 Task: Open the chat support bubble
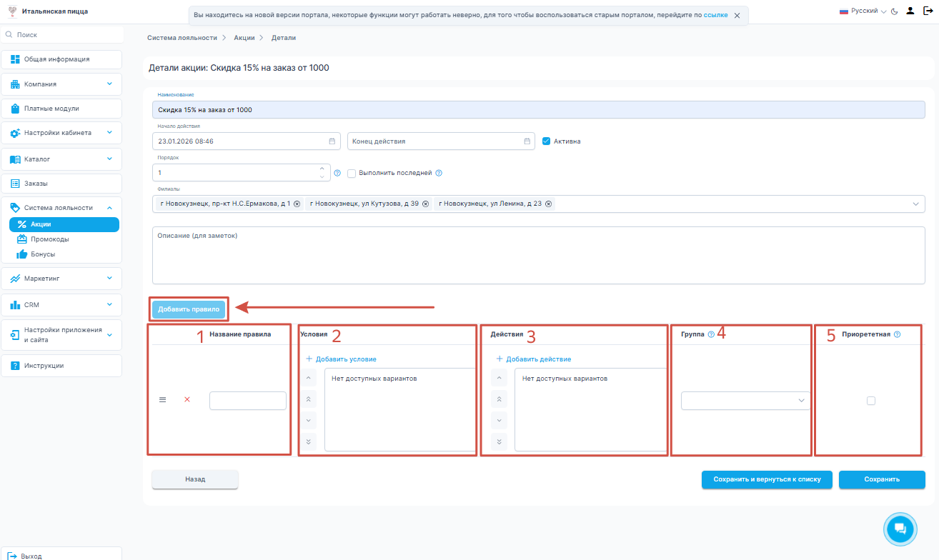pyautogui.click(x=900, y=529)
